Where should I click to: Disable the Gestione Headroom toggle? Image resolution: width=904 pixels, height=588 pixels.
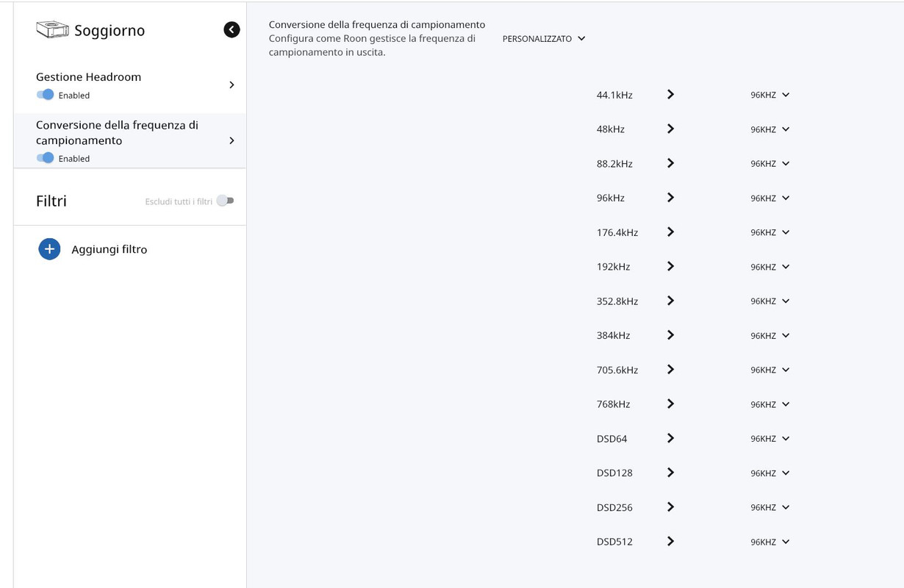click(x=45, y=95)
